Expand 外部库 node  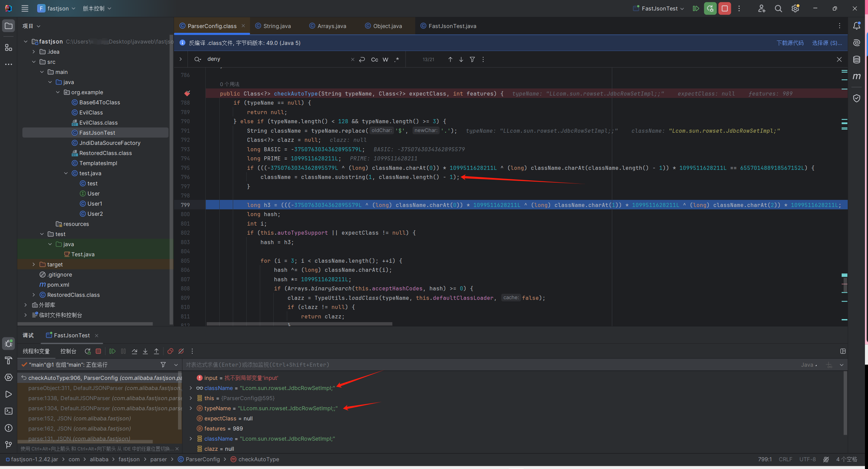(25, 305)
